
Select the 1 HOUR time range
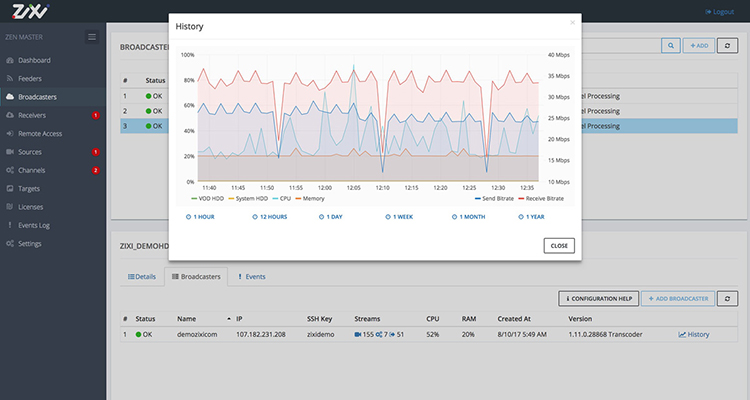click(x=200, y=217)
